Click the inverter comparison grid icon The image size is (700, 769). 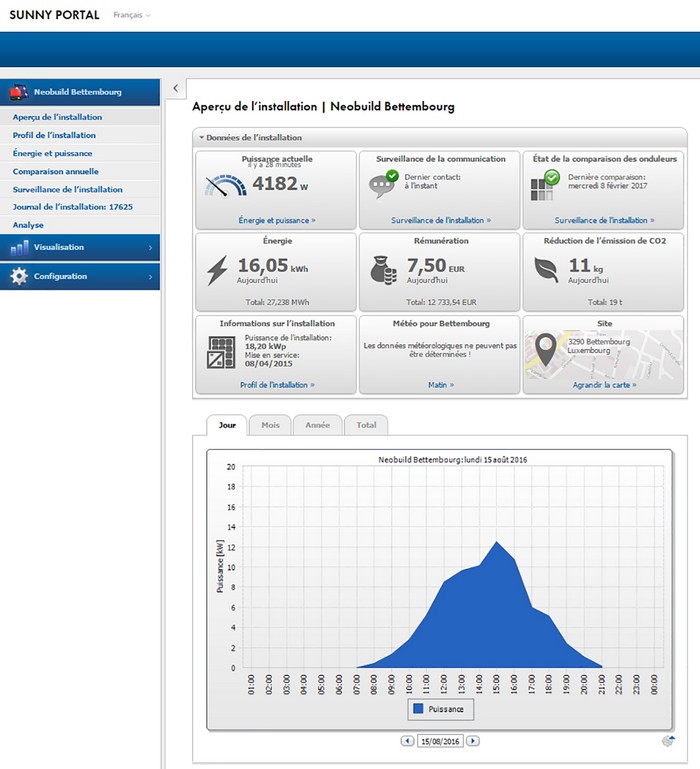(x=545, y=185)
